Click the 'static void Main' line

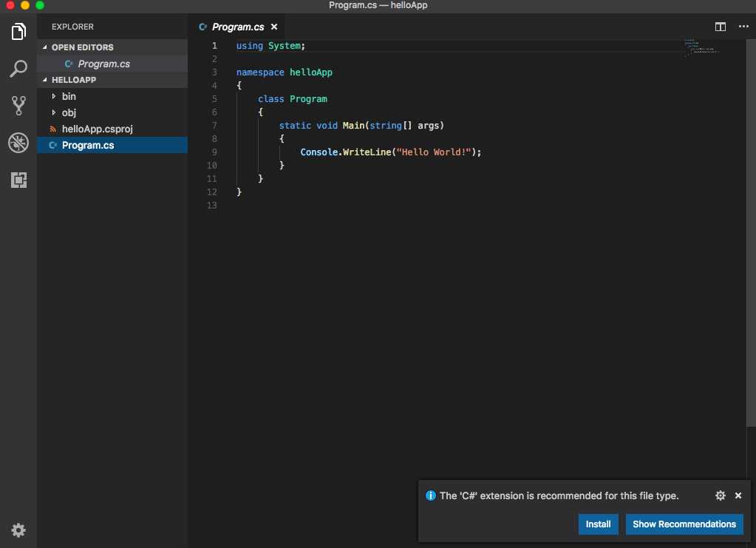click(x=361, y=126)
